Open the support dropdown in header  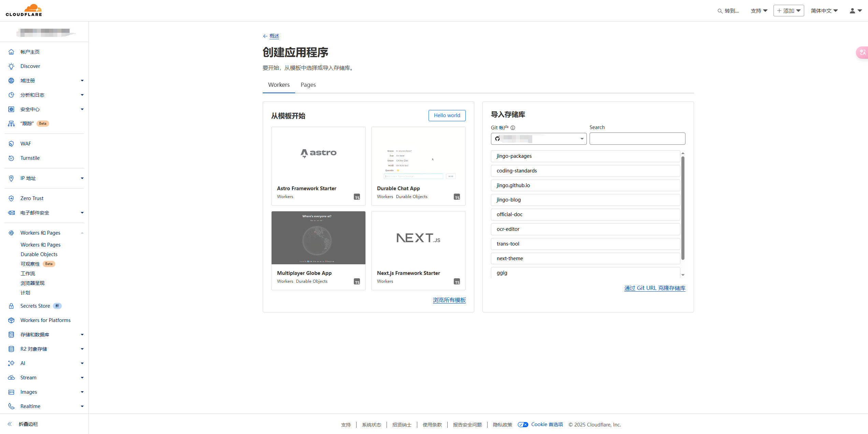pos(759,11)
